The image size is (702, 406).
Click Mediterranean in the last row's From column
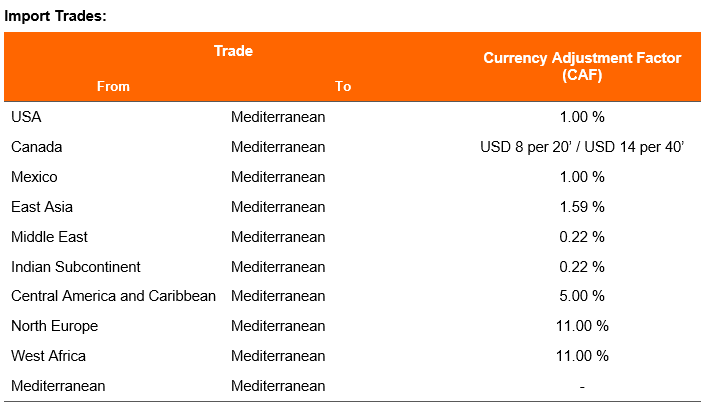click(58, 386)
